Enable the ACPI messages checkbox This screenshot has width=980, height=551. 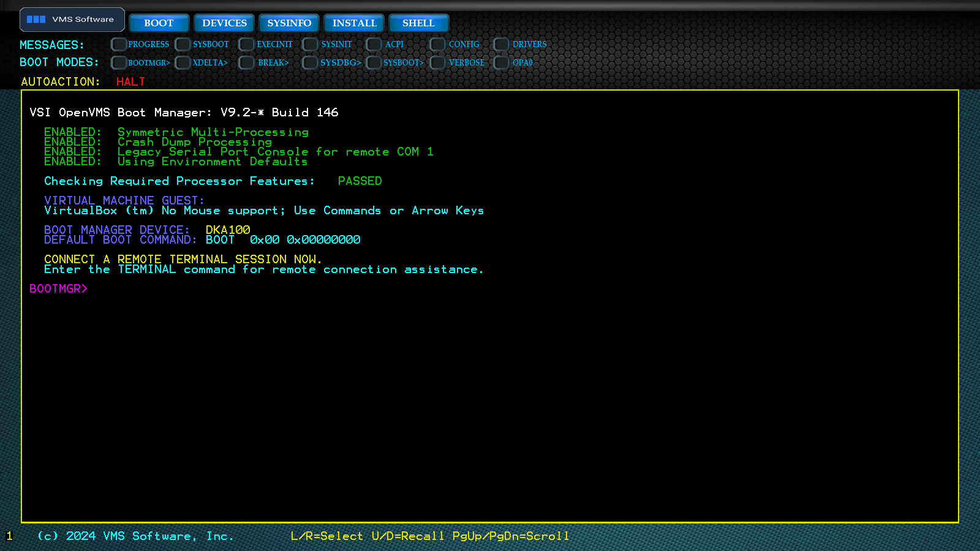pos(374,44)
